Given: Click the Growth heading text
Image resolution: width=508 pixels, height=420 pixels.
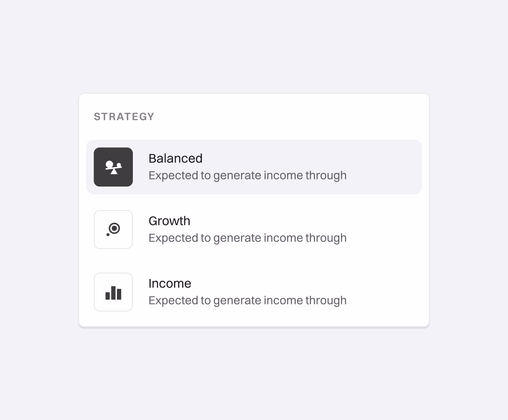Looking at the screenshot, I should pos(169,221).
